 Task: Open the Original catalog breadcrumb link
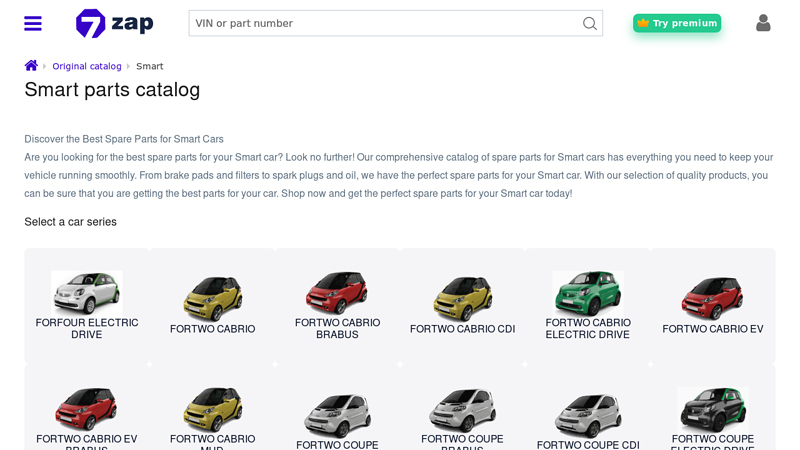(87, 66)
